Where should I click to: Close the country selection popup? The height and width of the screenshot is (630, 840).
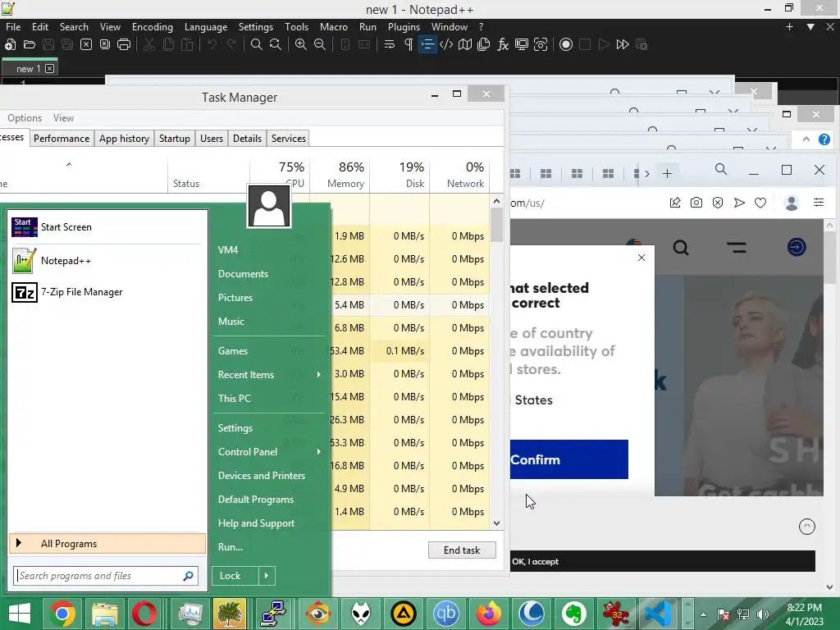(641, 258)
